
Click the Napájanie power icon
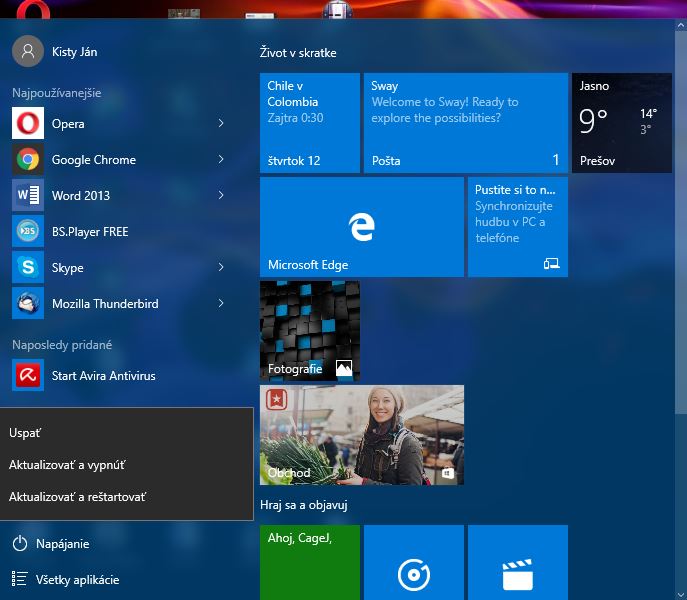coord(20,543)
